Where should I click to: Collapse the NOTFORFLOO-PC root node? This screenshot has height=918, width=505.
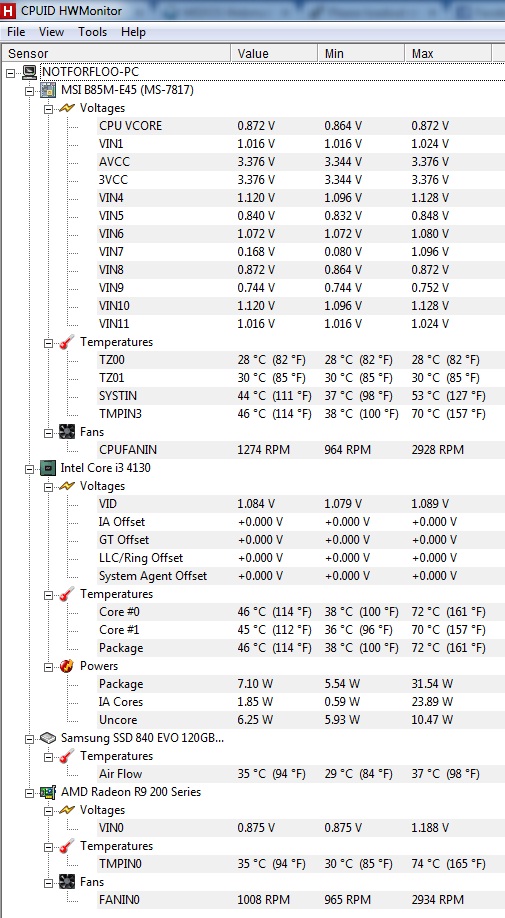click(x=10, y=73)
